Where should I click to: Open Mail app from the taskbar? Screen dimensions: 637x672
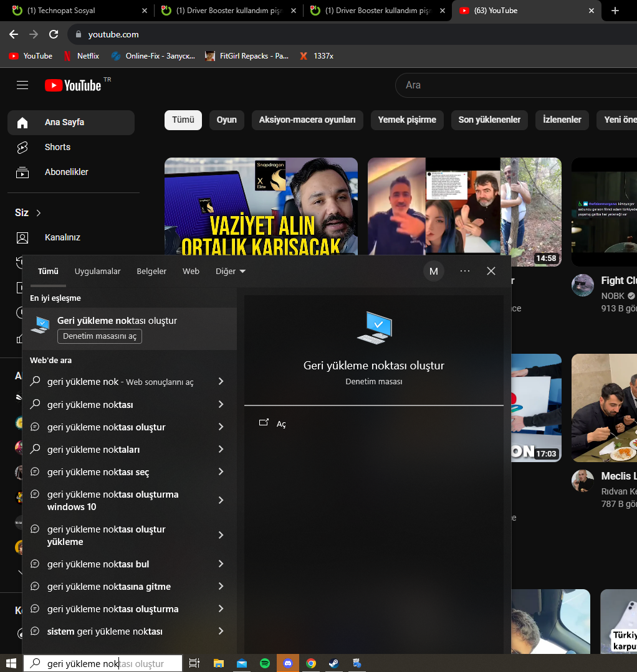[242, 663]
